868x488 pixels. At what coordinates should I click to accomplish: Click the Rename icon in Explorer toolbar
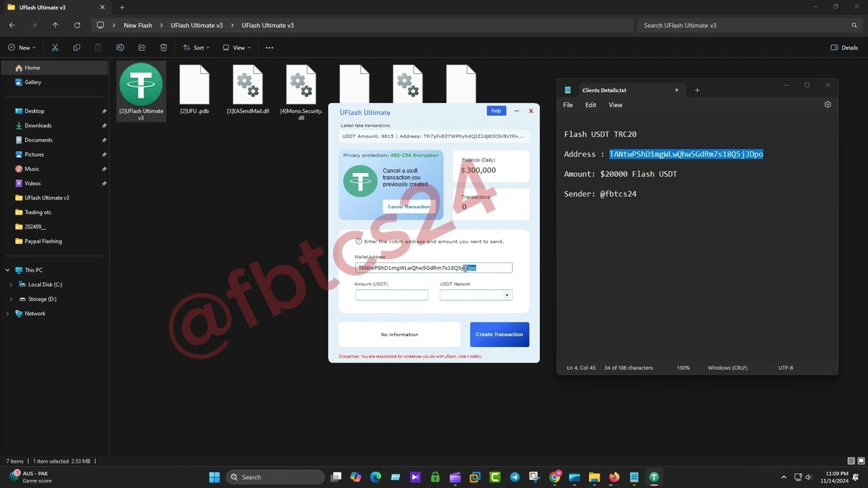click(120, 47)
